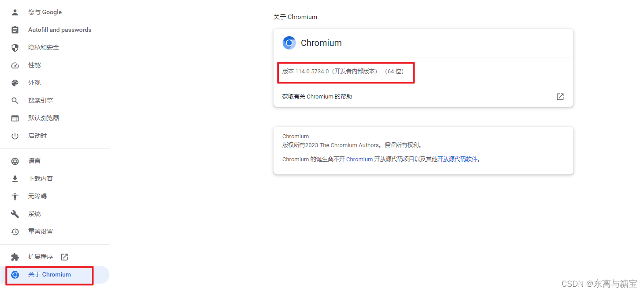Screen dimensions: 644x292
Task: Click the clipboard icon for Autofill and passwords
Action: tap(15, 30)
